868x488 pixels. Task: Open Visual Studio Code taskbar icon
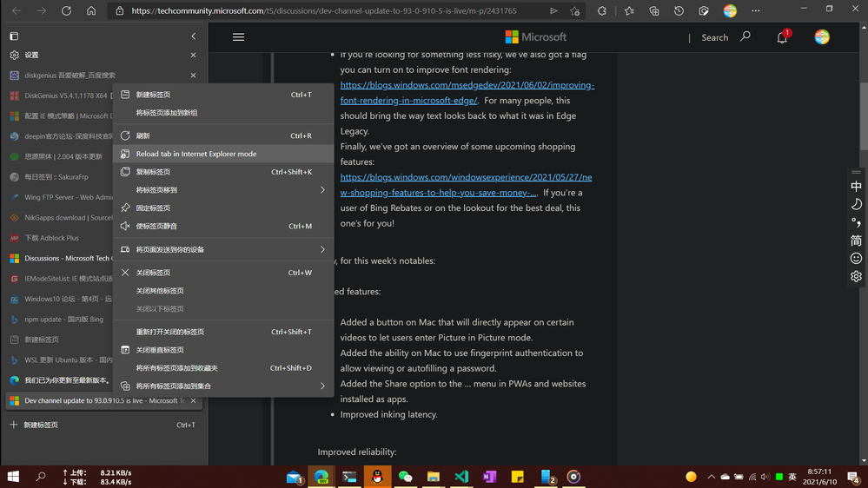[461, 477]
